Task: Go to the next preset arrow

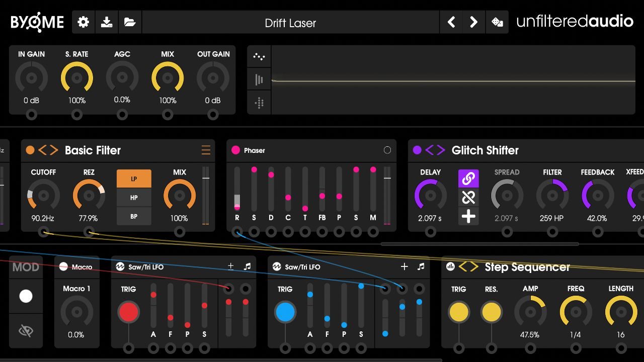Action: 474,22
